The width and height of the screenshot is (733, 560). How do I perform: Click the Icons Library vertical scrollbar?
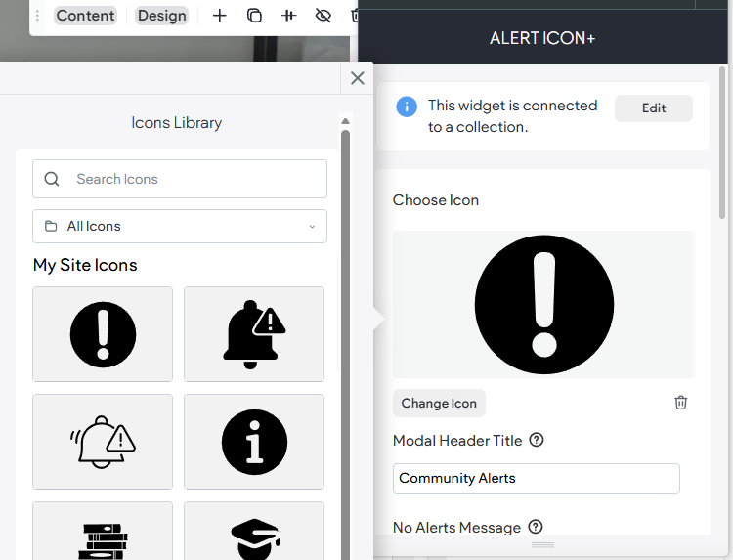345,345
